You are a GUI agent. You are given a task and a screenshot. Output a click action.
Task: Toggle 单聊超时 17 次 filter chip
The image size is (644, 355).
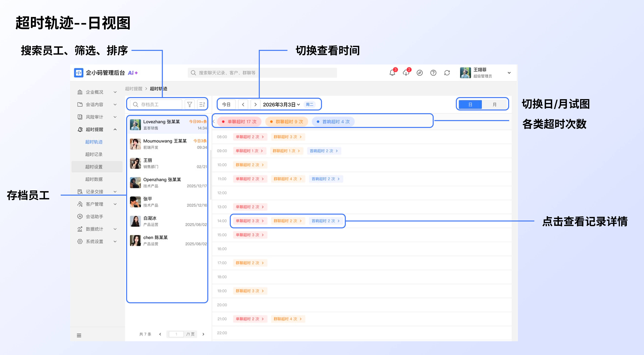click(239, 122)
